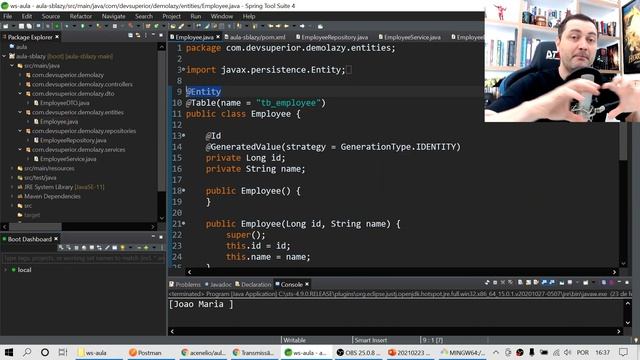Click Display Selected Console icon
The image size is (640, 360).
point(570,282)
